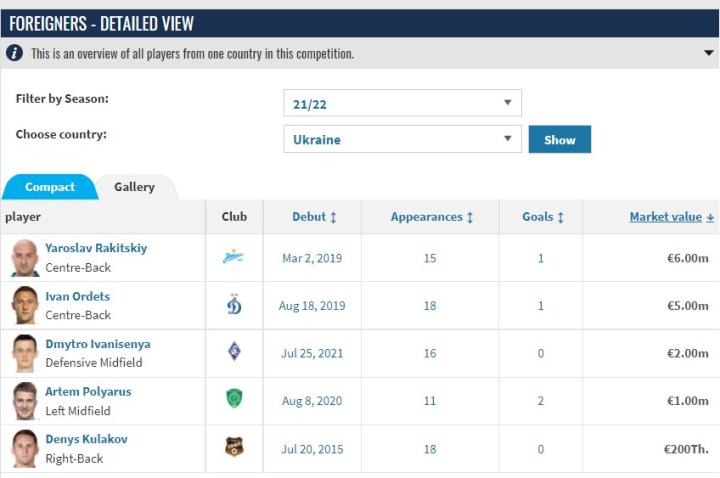This screenshot has width=720, height=478.
Task: Open Denys Kulakov's player profile link
Action: tap(86, 439)
